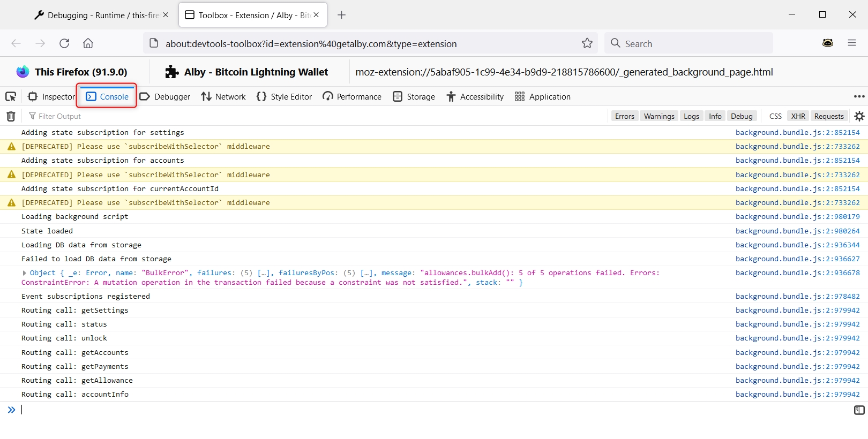Screen dimensions: 868x439
Task: Open source link for State loaded message
Action: 797,231
